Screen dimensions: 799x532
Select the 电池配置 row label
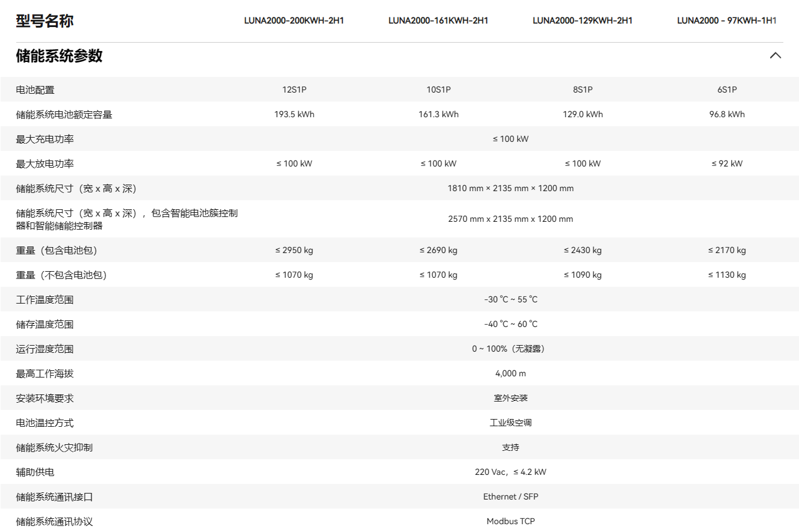31,89
